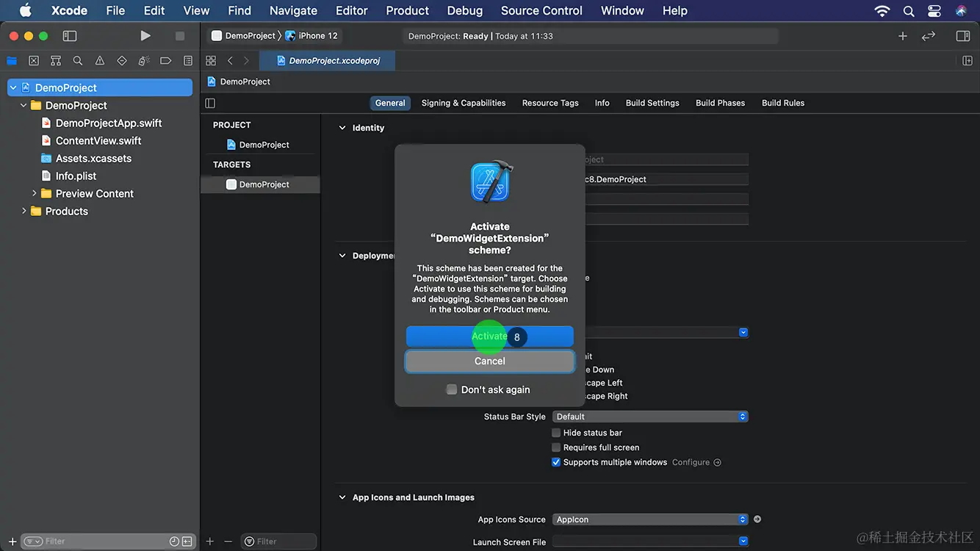Open the Source Control navigator icon
Screen dimensions: 980x551
click(34, 61)
